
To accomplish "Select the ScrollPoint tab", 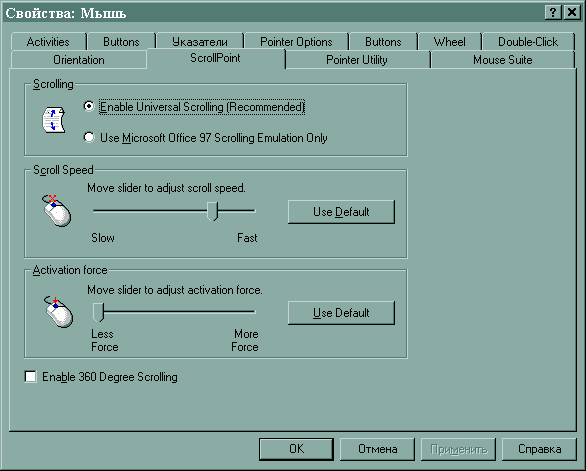I will (x=215, y=58).
